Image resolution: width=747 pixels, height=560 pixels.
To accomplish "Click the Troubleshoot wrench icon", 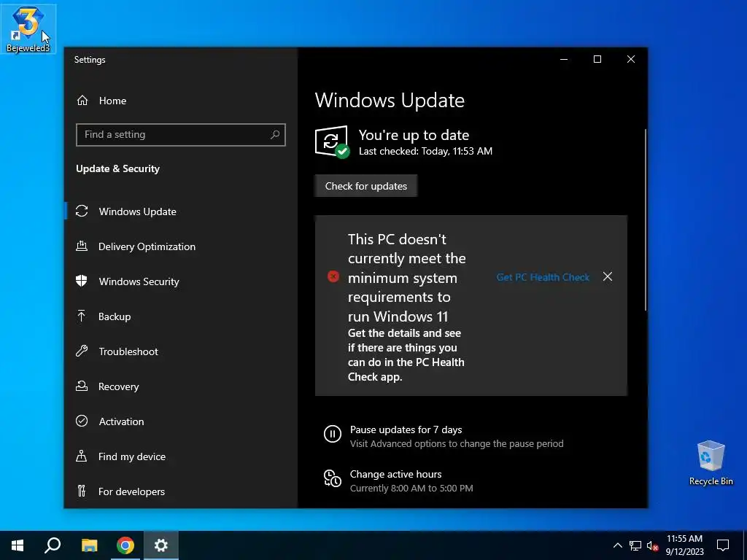I will [x=82, y=351].
